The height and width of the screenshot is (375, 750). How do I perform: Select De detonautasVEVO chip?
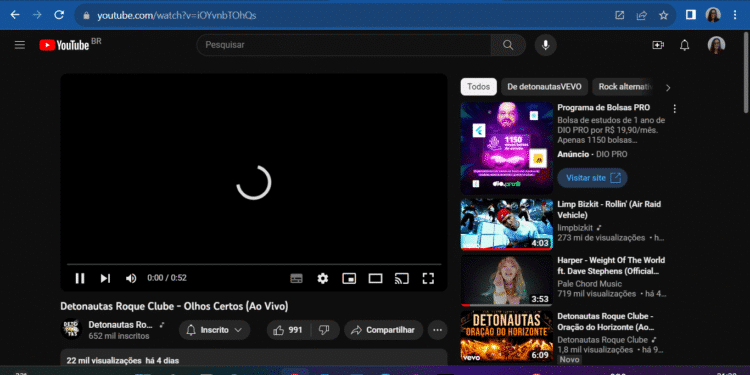pyautogui.click(x=544, y=87)
